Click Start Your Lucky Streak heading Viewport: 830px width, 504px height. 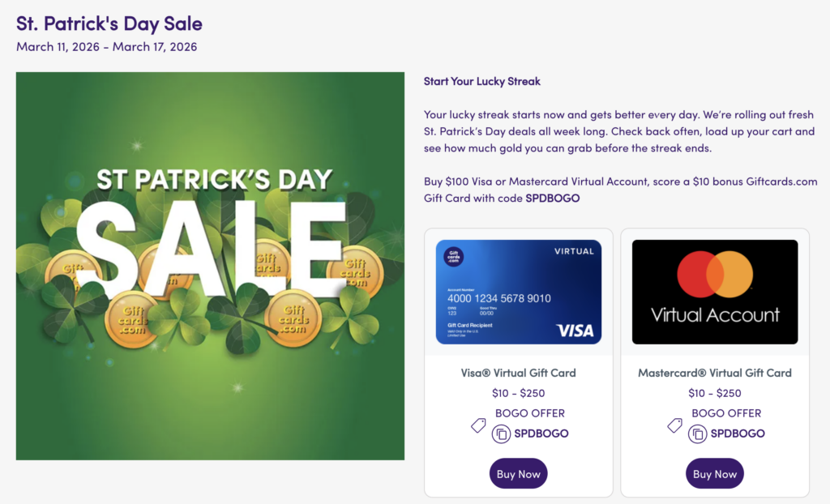point(481,81)
